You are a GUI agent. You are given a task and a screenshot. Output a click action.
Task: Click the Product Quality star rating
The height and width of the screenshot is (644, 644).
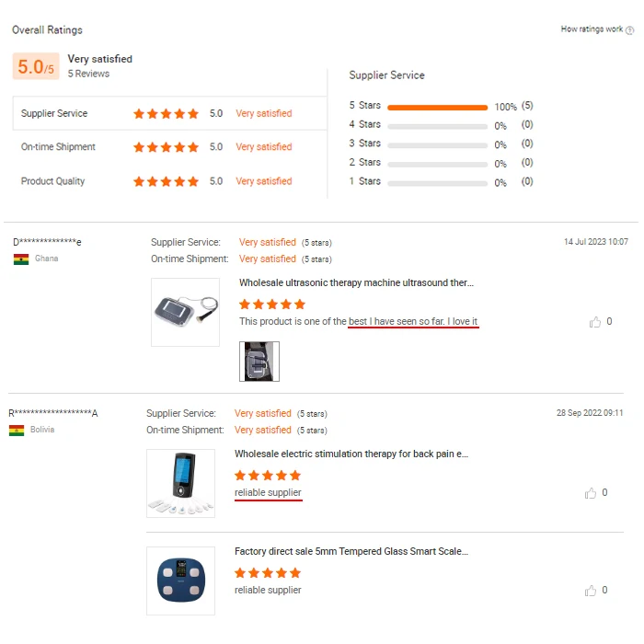pyautogui.click(x=166, y=181)
